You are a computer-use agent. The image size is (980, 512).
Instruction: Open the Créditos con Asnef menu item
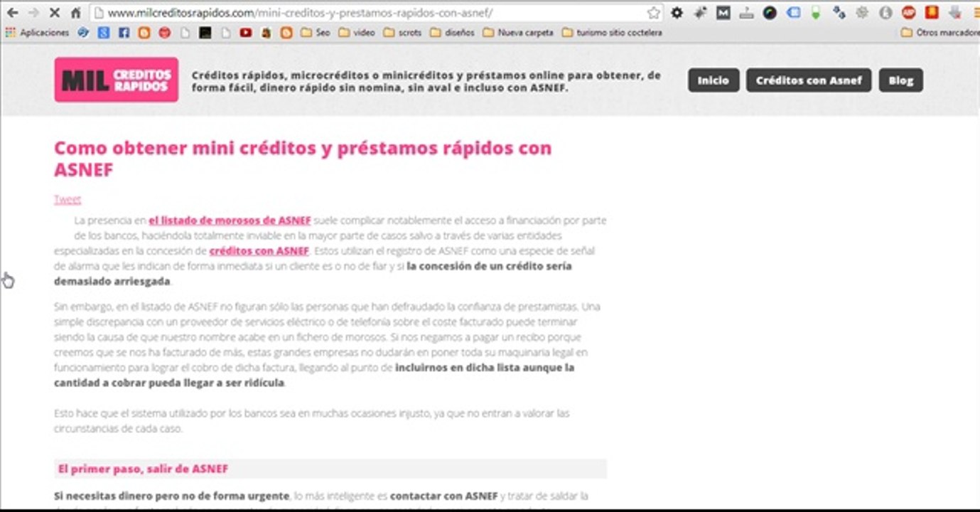point(809,80)
